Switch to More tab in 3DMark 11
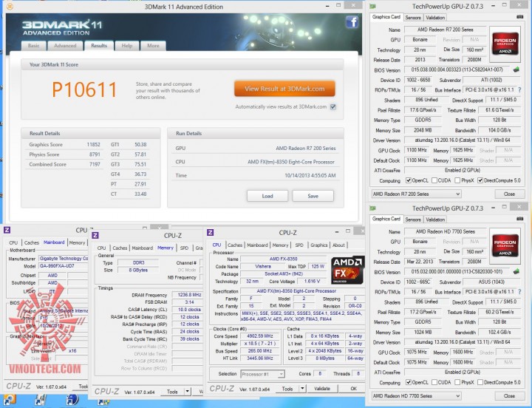The image size is (532, 408). click(x=153, y=46)
